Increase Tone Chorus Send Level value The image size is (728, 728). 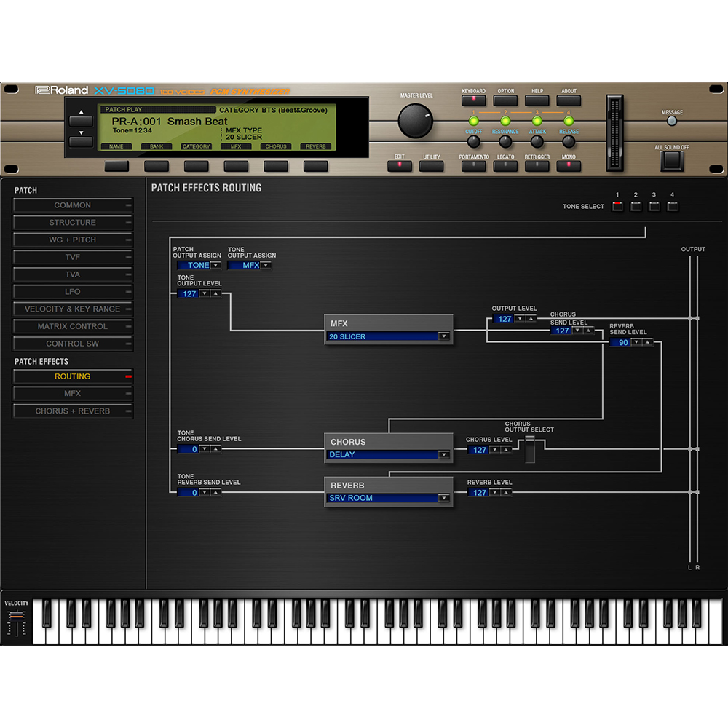pyautogui.click(x=215, y=449)
